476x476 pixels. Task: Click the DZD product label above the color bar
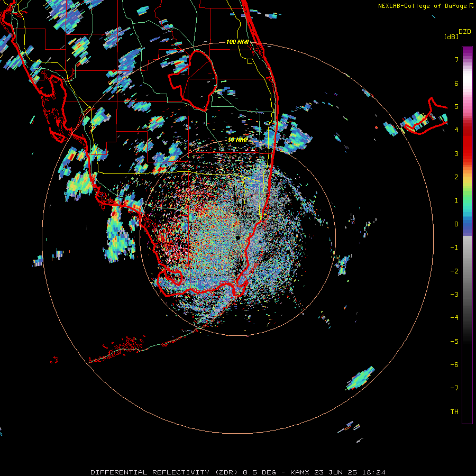pos(465,32)
